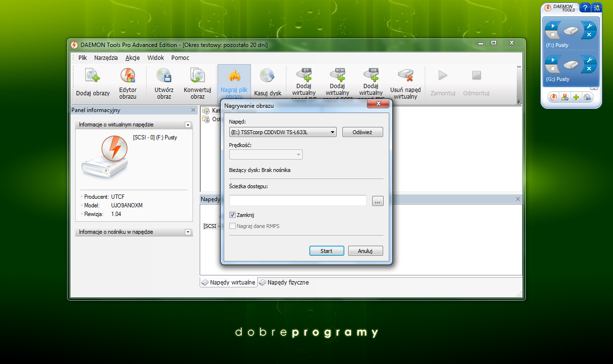This screenshot has width=613, height=364.
Task: Click the green plus icon in gadget
Action: pos(576,97)
